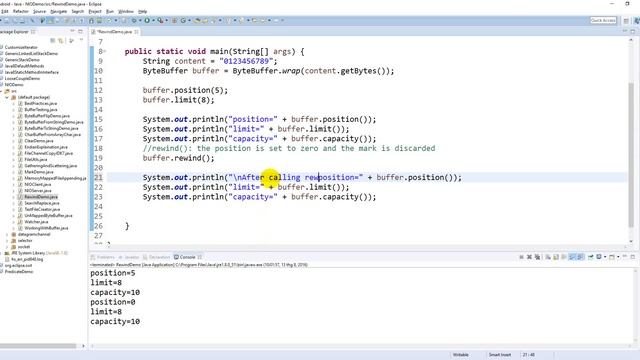The image size is (640, 360).
Task: Collapse All in Package Explorer
Action: pos(53,40)
